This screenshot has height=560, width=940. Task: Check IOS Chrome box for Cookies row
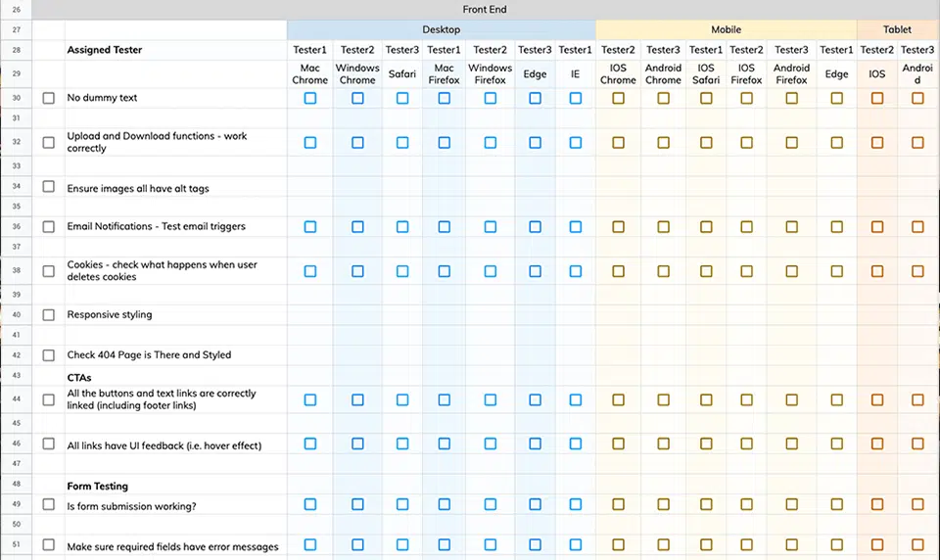point(618,271)
